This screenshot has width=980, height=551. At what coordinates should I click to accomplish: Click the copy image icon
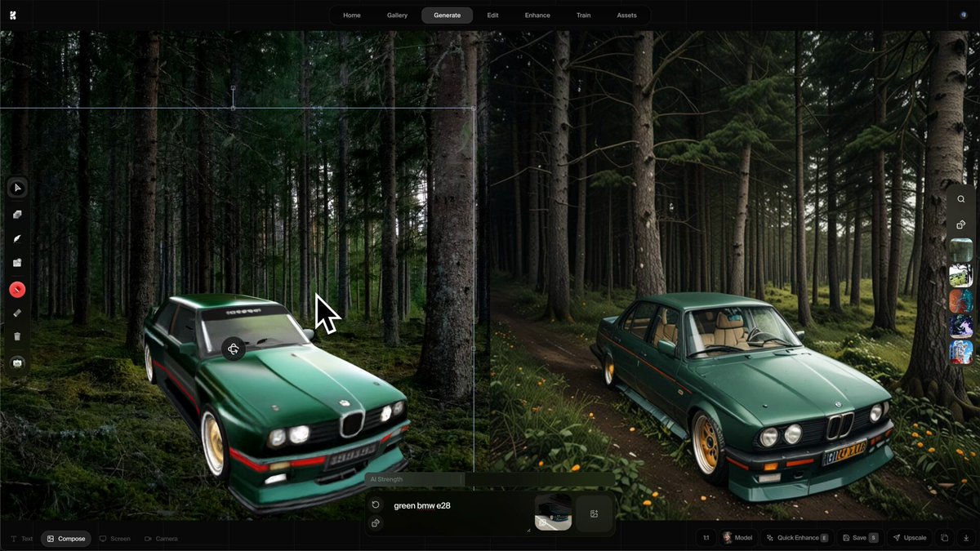pyautogui.click(x=944, y=538)
